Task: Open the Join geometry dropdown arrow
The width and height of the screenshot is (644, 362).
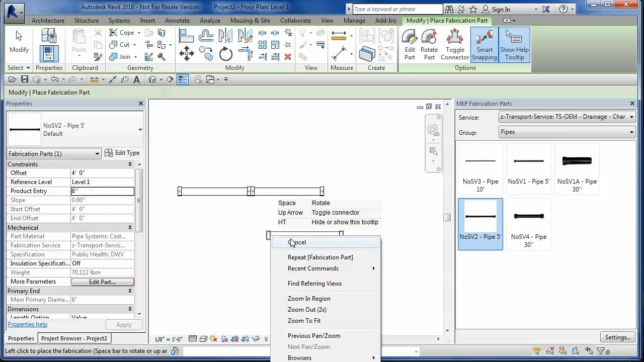Action: tap(136, 57)
